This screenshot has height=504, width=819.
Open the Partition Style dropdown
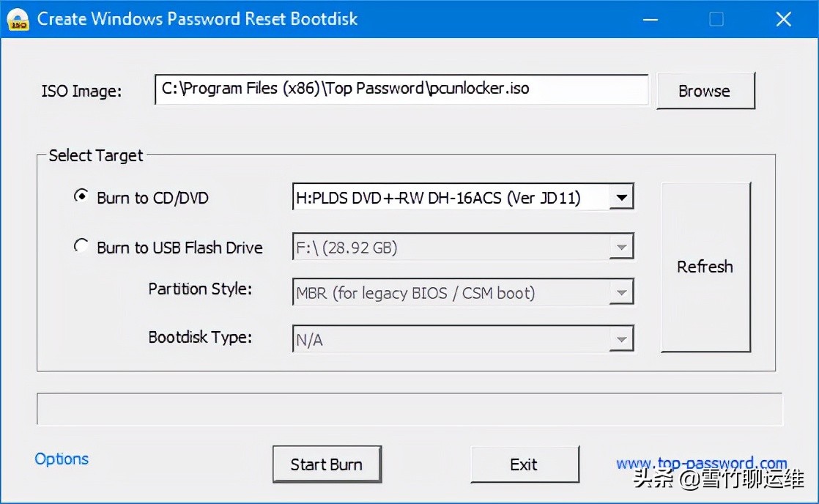click(621, 293)
